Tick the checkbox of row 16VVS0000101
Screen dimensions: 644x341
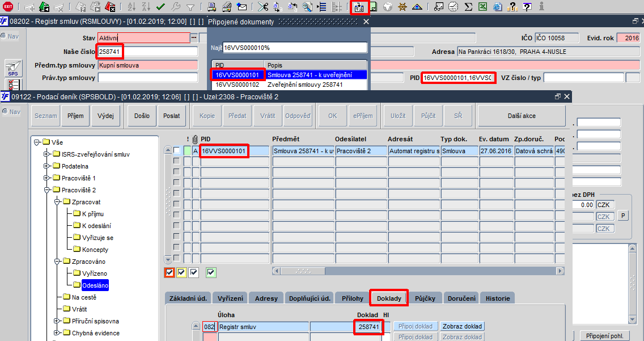pos(177,150)
